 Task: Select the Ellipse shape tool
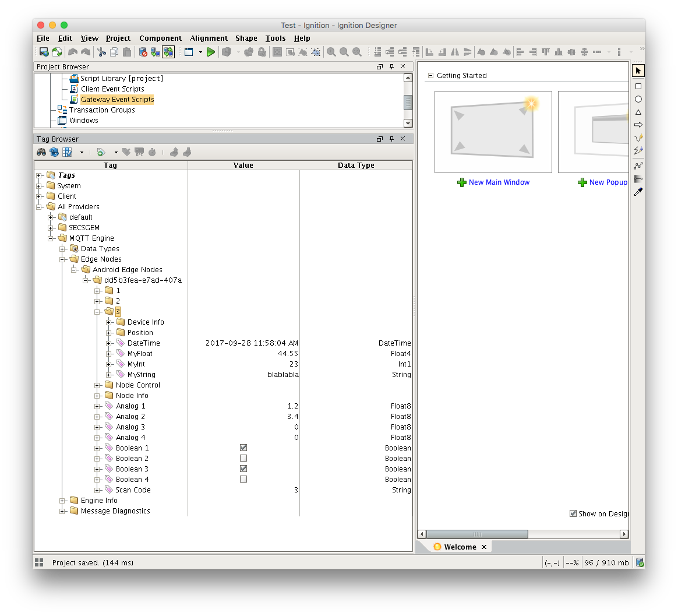coord(638,100)
